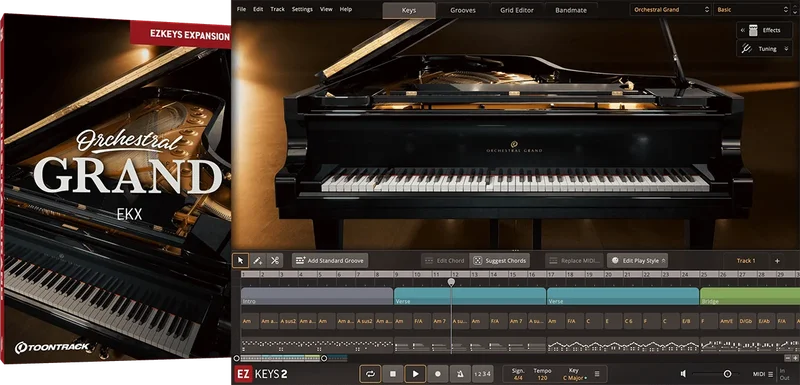The image size is (800, 385).
Task: Click the Add Standard Groove button
Action: coord(330,261)
